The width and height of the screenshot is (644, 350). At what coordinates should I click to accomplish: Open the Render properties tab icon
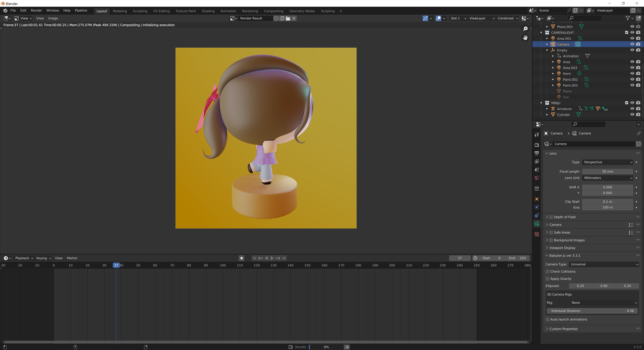click(536, 145)
